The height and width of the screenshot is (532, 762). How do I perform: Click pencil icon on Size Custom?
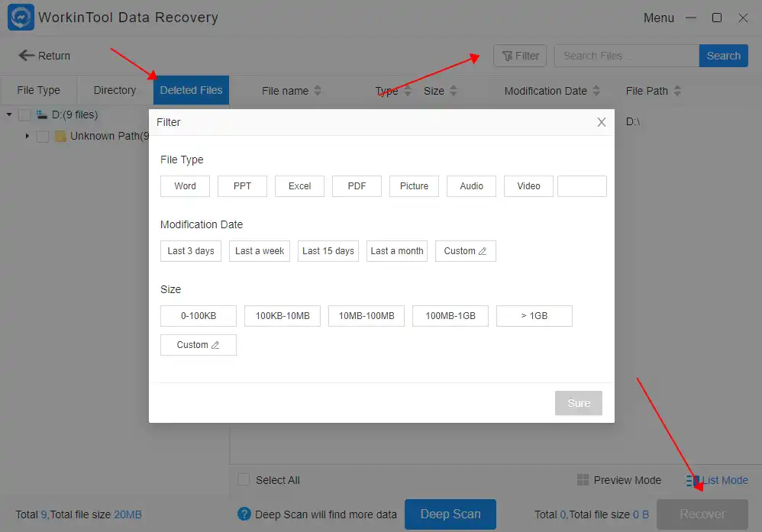(x=215, y=345)
